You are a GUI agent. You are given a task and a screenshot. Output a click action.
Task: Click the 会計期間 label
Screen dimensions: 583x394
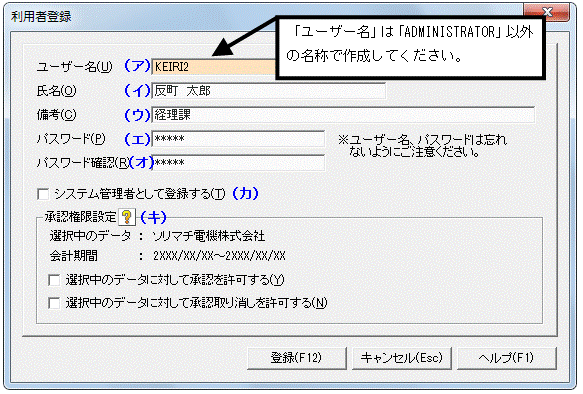point(74,256)
